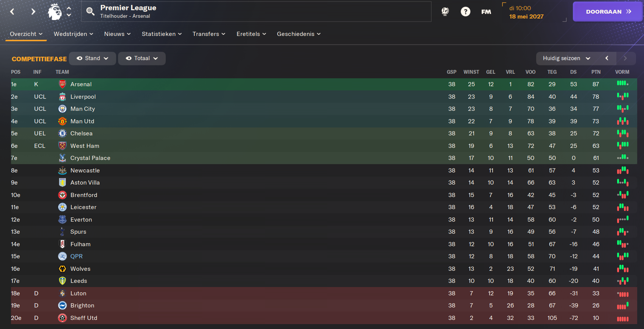Toggle the Stand view eye button
Screen dimensions: 644x329
pos(92,58)
